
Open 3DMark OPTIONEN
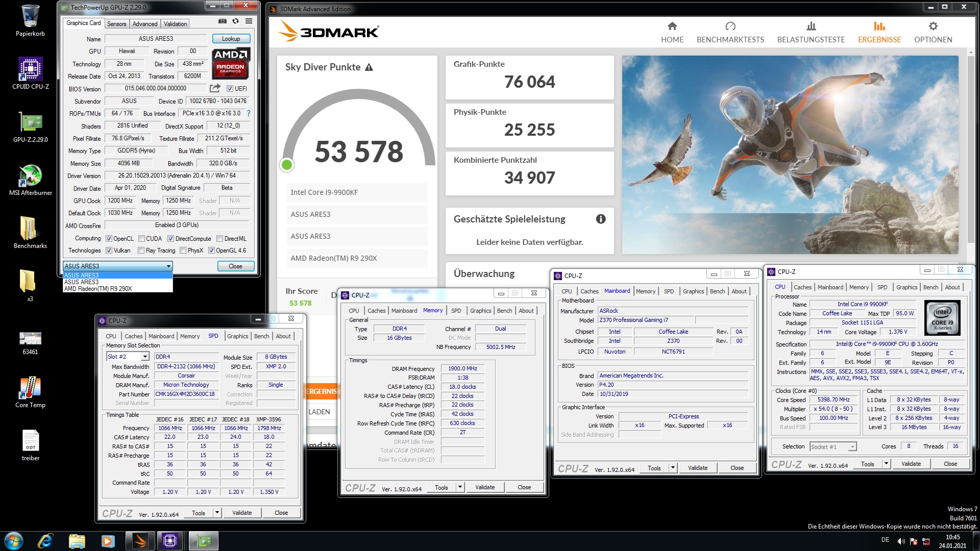[933, 32]
